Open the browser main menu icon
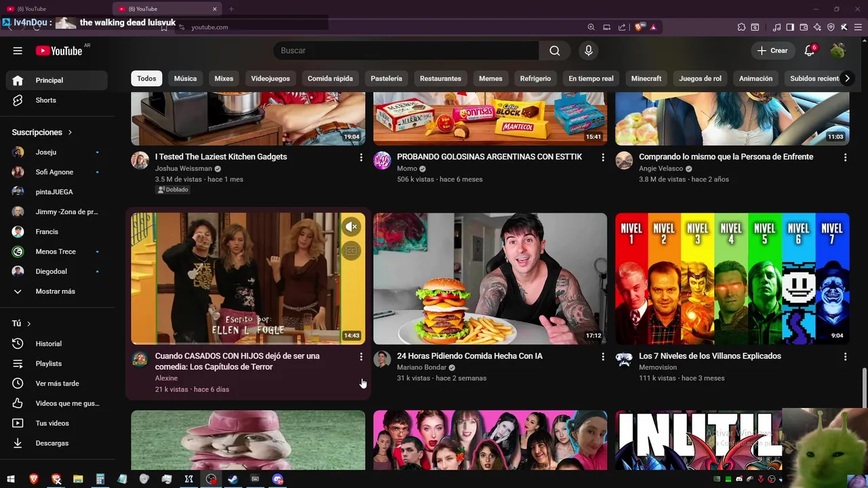The width and height of the screenshot is (868, 488). click(x=856, y=27)
